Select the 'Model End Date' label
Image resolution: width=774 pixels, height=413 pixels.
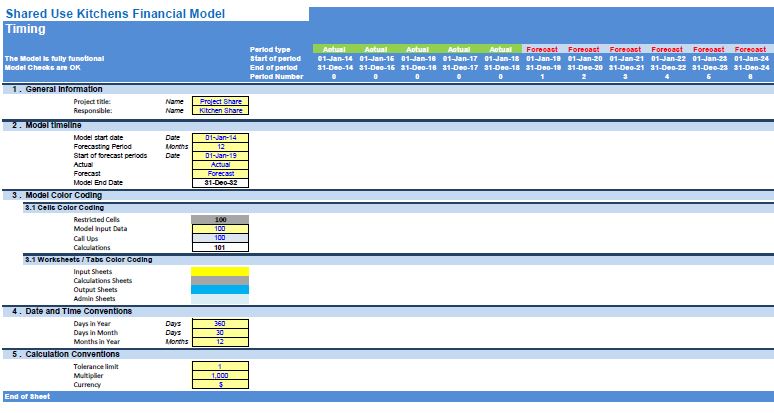tap(98, 183)
